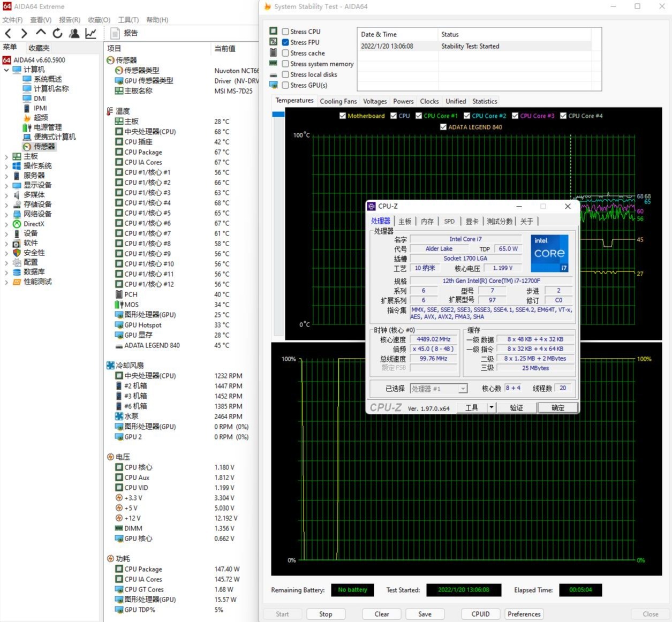Viewport: 672px width, 622px height.
Task: Stop the stability test
Action: click(x=326, y=614)
